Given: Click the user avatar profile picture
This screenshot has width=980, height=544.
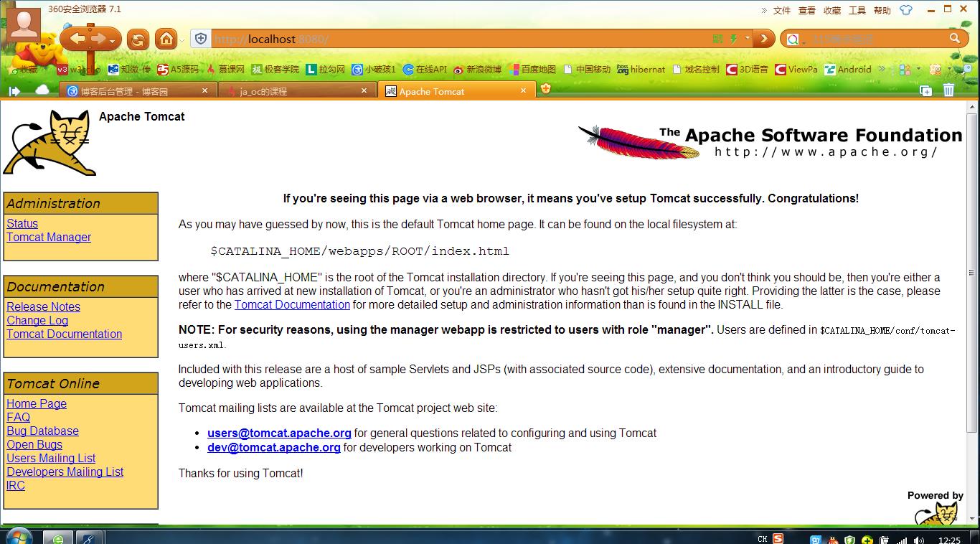Looking at the screenshot, I should 23,24.
